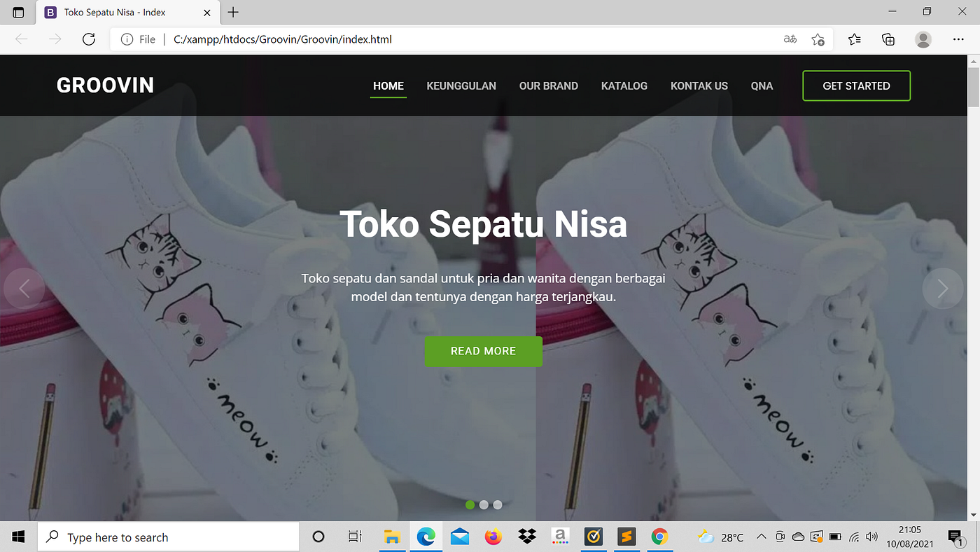Select KATALOG in the navigation menu
The image size is (980, 552).
coord(624,85)
